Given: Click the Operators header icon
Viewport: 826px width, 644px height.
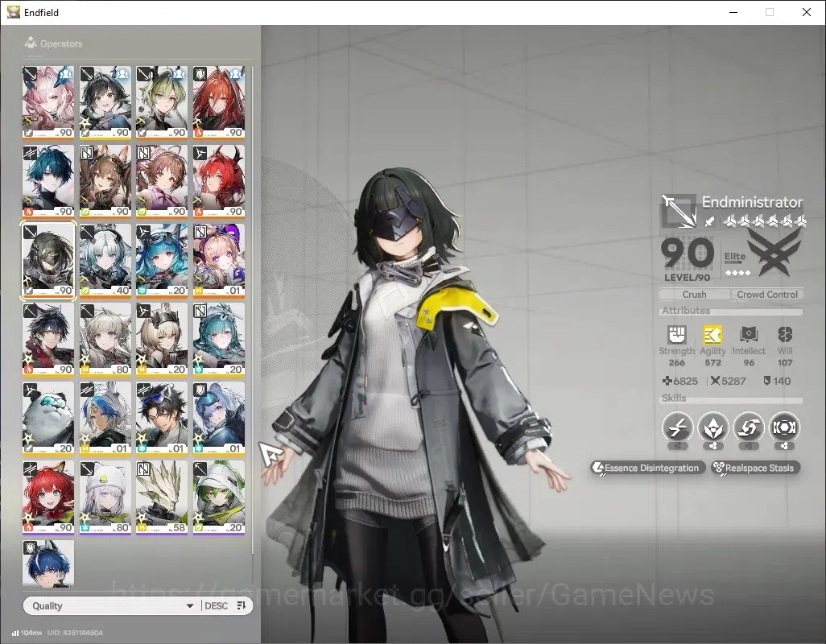Looking at the screenshot, I should click(31, 43).
